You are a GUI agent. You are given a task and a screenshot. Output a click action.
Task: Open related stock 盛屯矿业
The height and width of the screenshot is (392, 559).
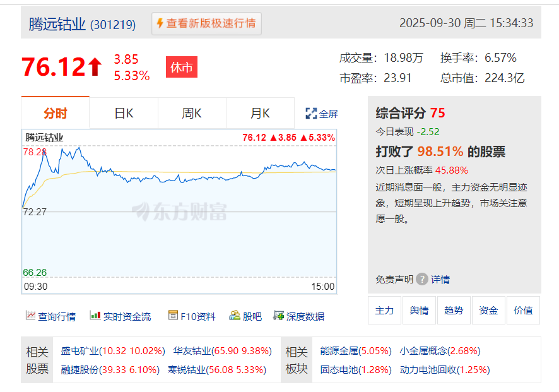[x=113, y=351]
